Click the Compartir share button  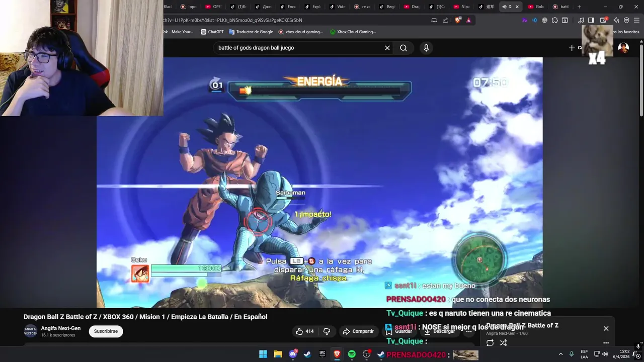(358, 331)
